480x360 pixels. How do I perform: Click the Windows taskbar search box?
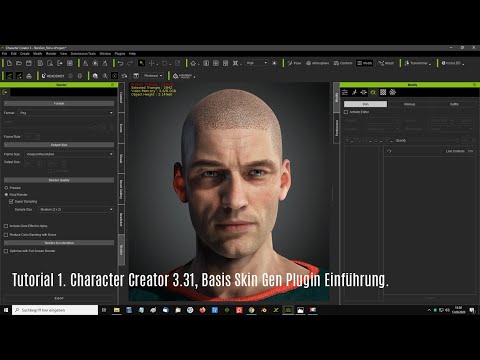(x=55, y=310)
